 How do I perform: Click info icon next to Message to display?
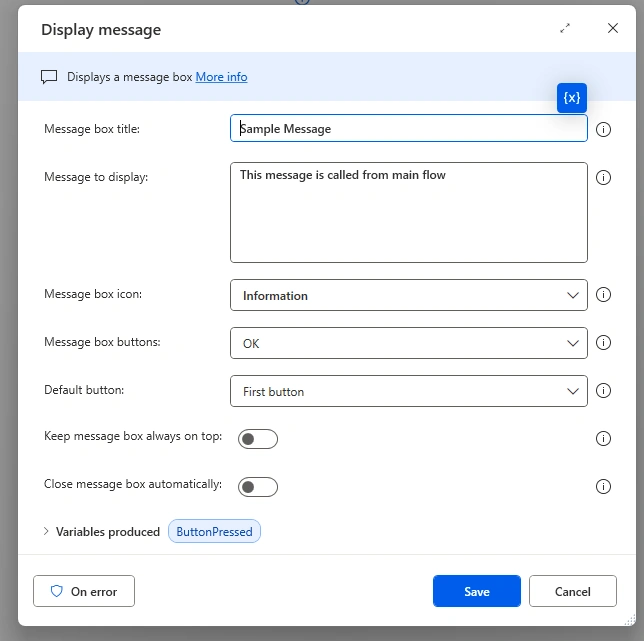(x=603, y=178)
